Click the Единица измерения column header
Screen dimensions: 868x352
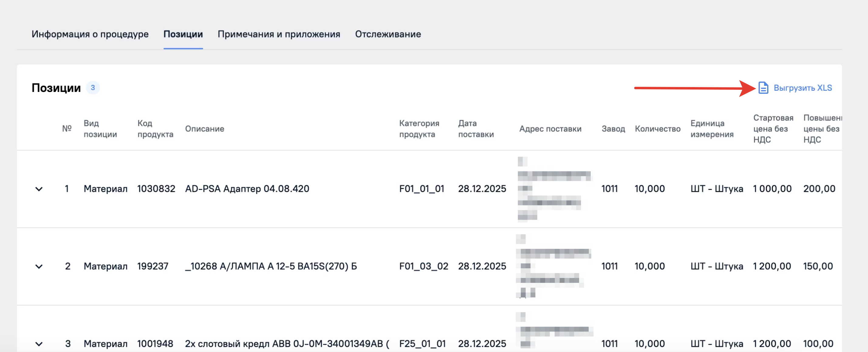(x=712, y=129)
